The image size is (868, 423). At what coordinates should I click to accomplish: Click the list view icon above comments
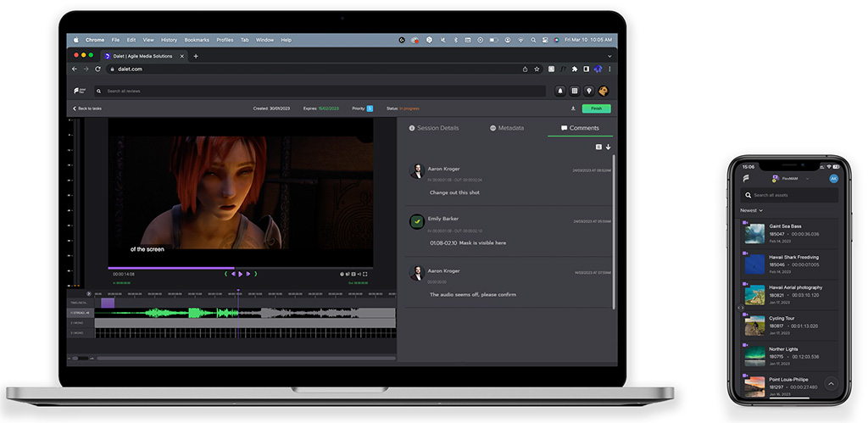coord(598,147)
